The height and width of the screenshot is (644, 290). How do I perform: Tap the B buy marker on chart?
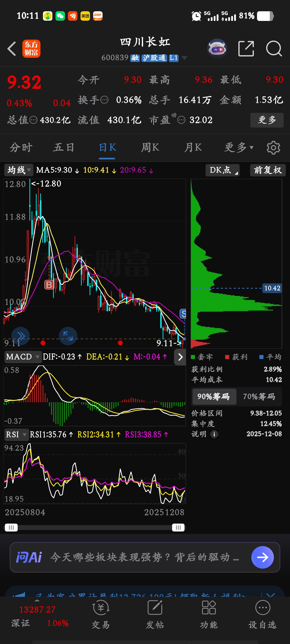coord(49,285)
